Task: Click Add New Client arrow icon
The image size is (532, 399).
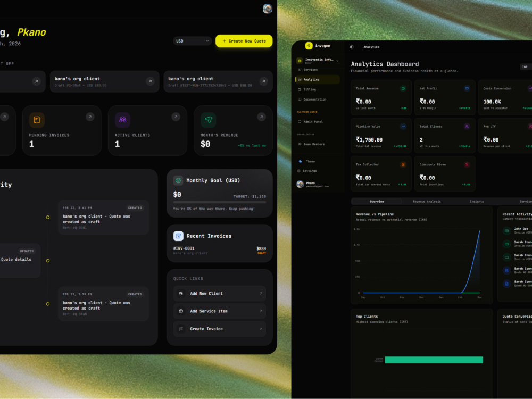Action: click(261, 294)
